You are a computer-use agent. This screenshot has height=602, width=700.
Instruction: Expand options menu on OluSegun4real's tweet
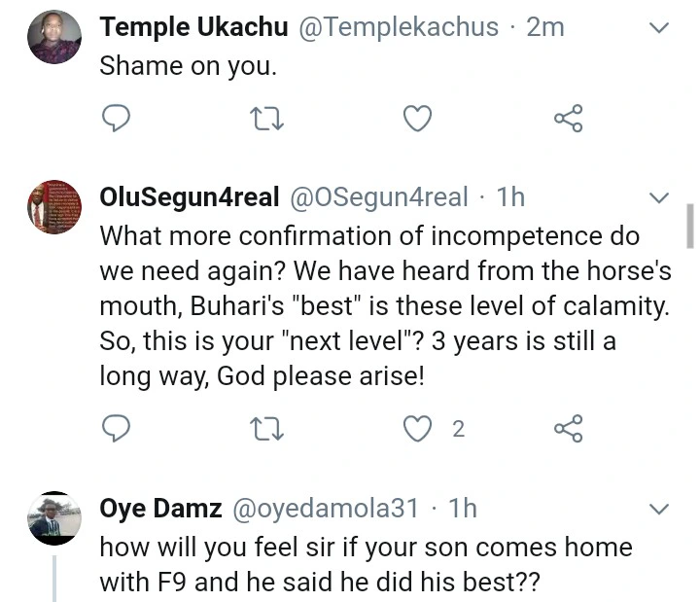click(659, 199)
